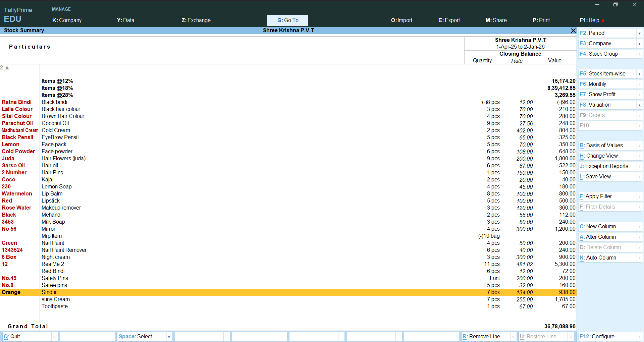
Task: Open the Company menu
Action: pyautogui.click(x=67, y=20)
